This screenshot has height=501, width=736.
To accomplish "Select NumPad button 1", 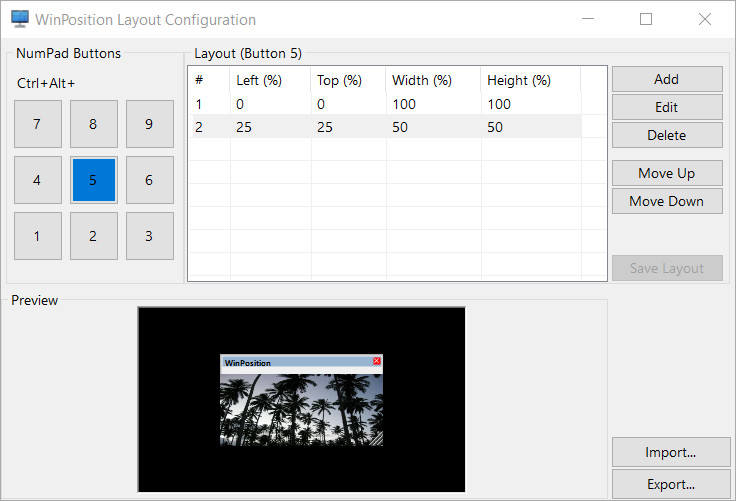I will tap(38, 236).
